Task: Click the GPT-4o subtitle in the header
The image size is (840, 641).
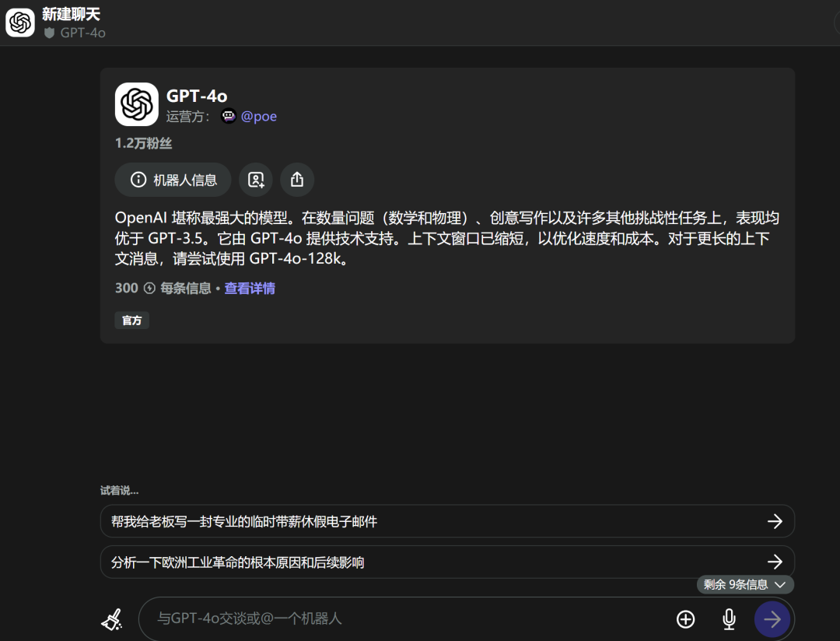Action: point(83,33)
